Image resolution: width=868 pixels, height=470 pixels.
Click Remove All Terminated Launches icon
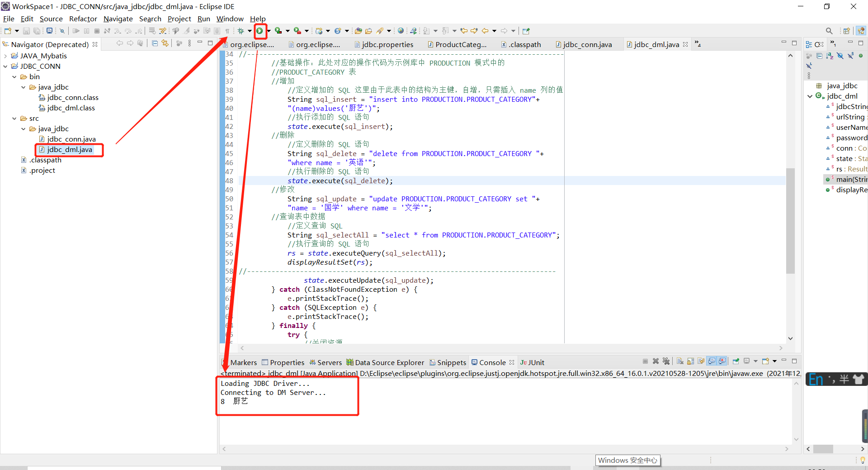666,361
